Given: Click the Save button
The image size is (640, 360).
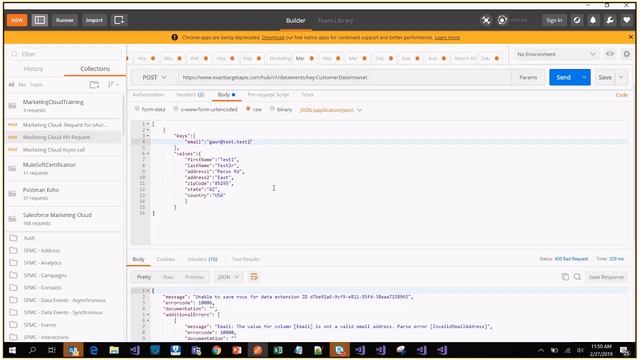Looking at the screenshot, I should tap(605, 77).
